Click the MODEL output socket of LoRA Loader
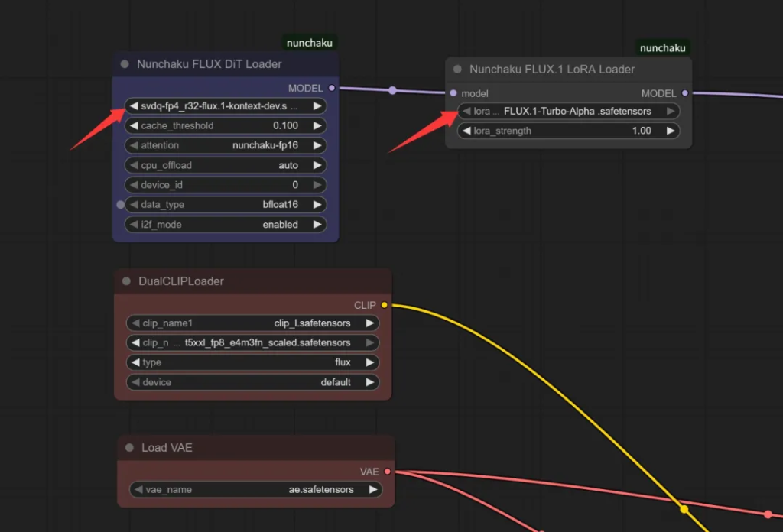 click(x=684, y=93)
